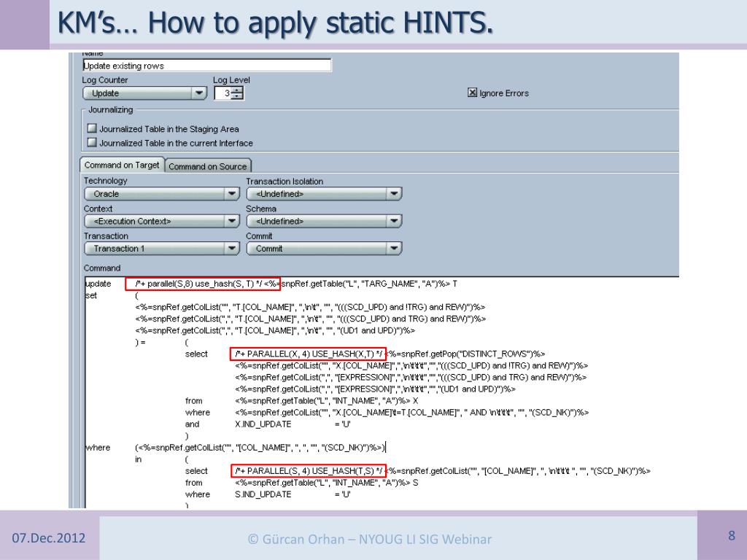The width and height of the screenshot is (747, 560).
Task: Switch to the Command on Source tab
Action: pos(208,166)
